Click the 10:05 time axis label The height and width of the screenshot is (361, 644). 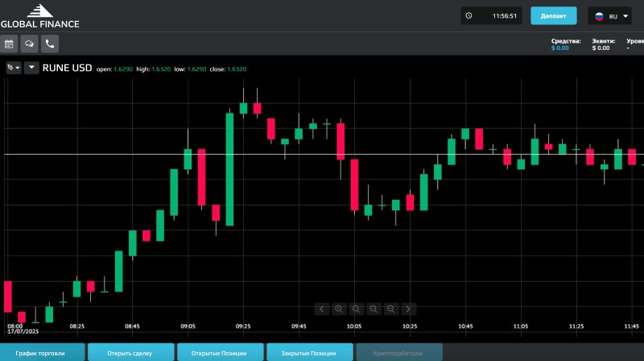(354, 326)
